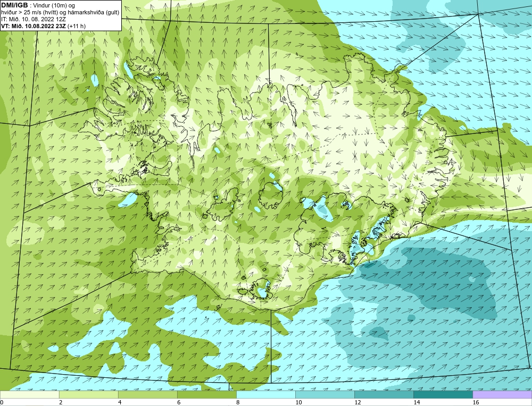Image resolution: width=532 pixels, height=406 pixels.
Task: Click the initial time 'IT: Mið. 10. 08. 2022 12Z'
Action: (33, 19)
